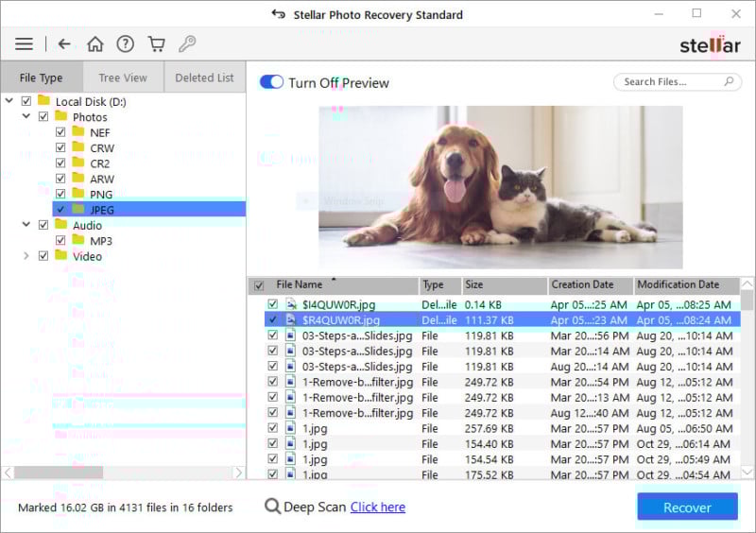The height and width of the screenshot is (533, 756).
Task: Click the activation key icon
Action: [x=187, y=44]
